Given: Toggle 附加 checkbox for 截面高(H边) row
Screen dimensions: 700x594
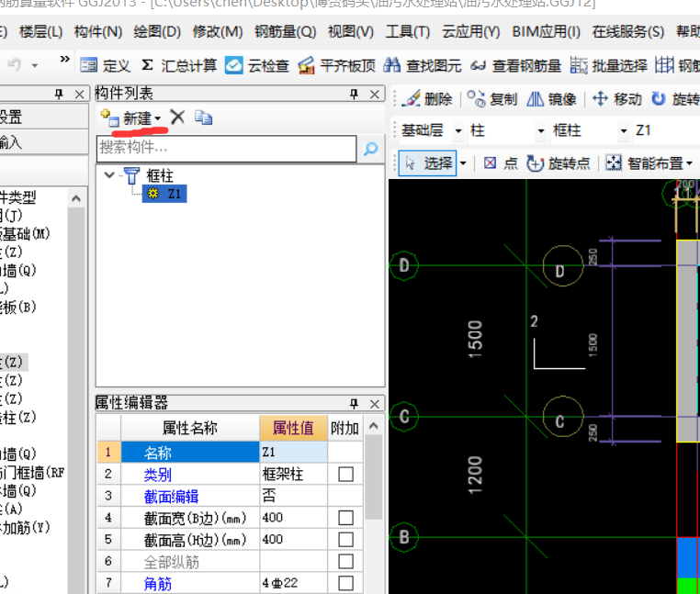Looking at the screenshot, I should coord(346,540).
